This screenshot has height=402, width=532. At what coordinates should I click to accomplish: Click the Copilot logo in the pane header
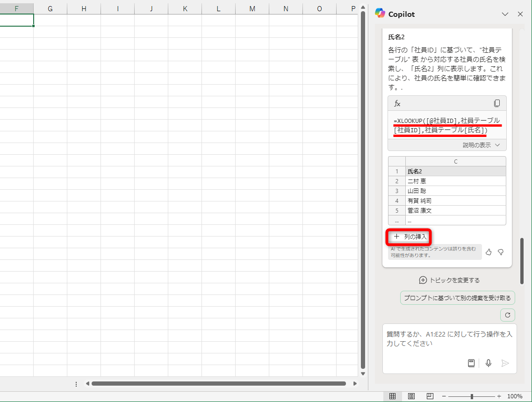click(379, 14)
